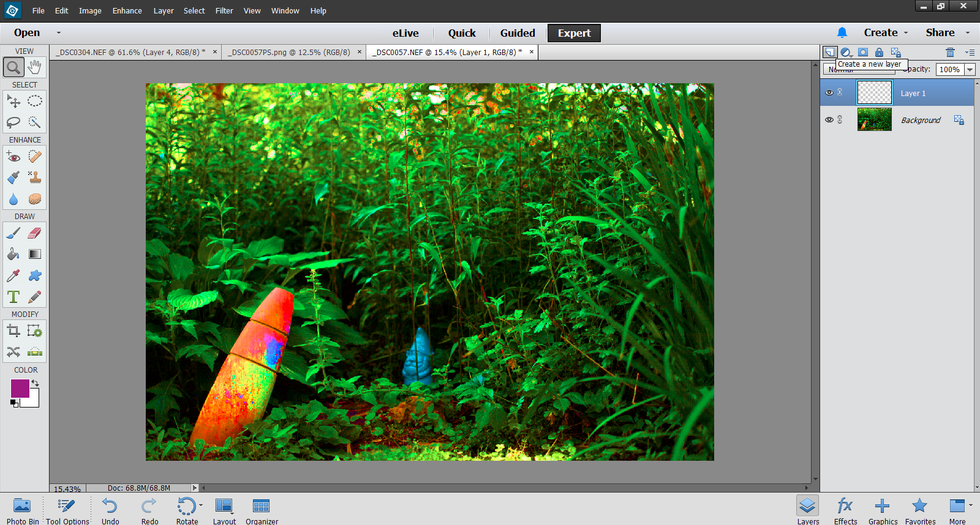Choose the Eraser tool
This screenshot has height=525, width=980.
click(35, 232)
